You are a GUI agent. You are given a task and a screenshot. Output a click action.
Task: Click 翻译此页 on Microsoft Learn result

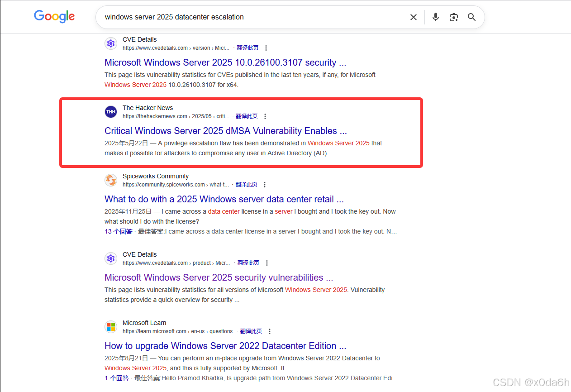click(251, 331)
